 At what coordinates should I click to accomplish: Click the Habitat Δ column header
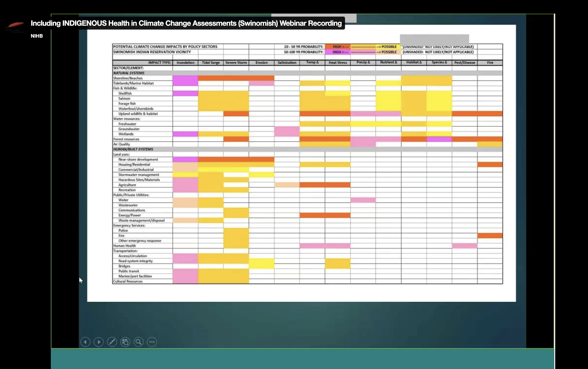coord(414,62)
